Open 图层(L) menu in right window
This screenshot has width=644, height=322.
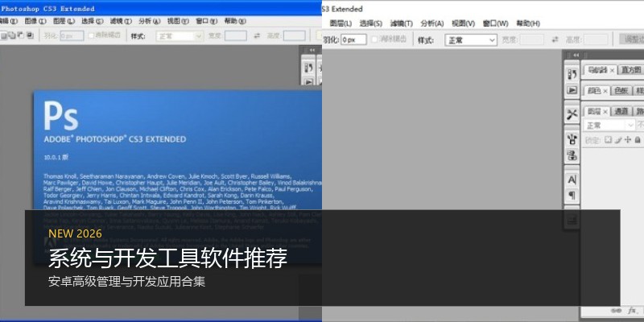(x=341, y=23)
